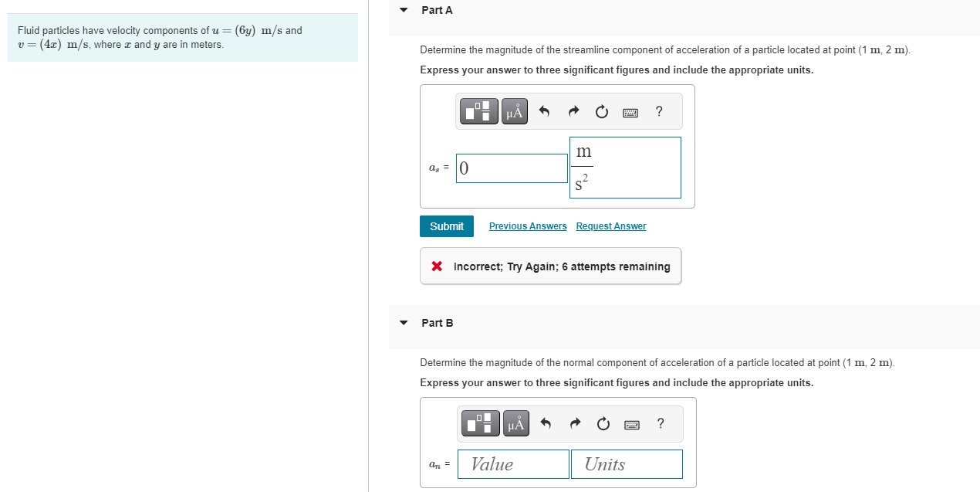Open Previous Answers for Part A
Image resolution: width=980 pixels, height=492 pixels.
[527, 226]
